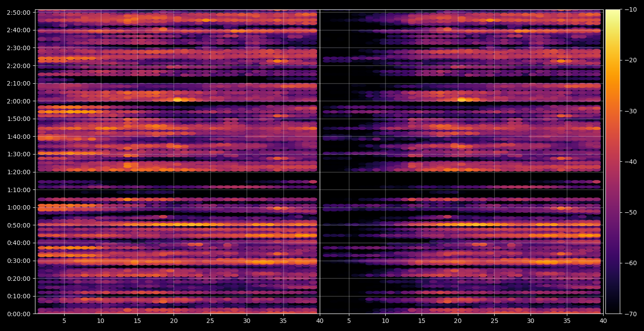Click the 25 tick under the right heatmap
This screenshot has width=644, height=331.
pos(494,321)
